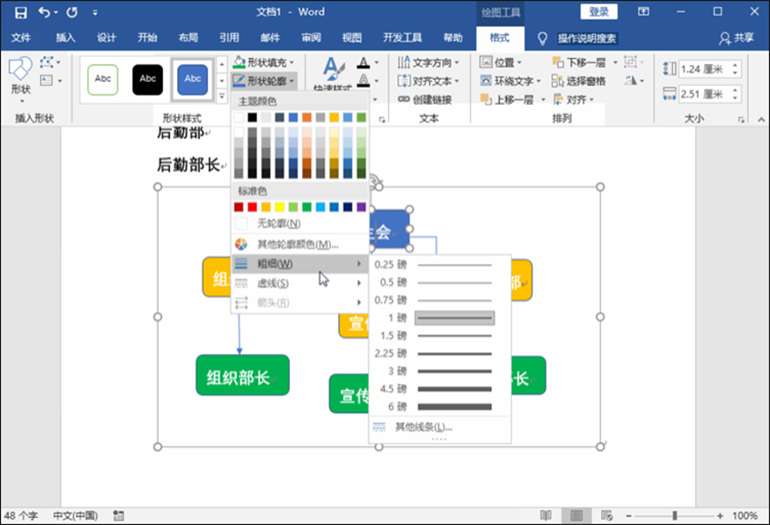Open the 虚线 dashes submenu

tap(300, 283)
